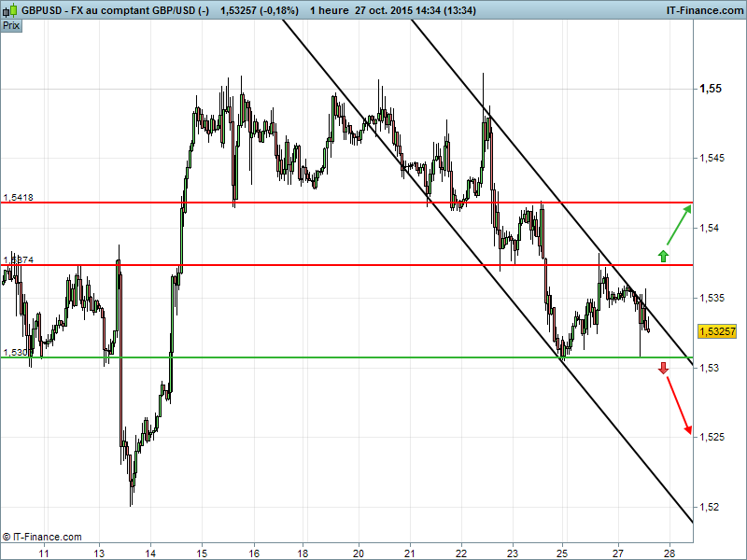Click the candlestick chart icon beside GBPUSD
747x560 pixels.
click(10, 9)
